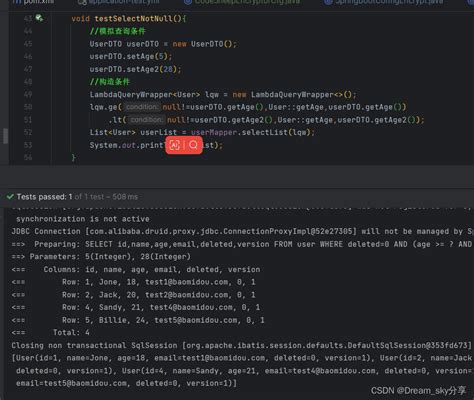Click the closing brace on line 54
The width and height of the screenshot is (474, 400).
[x=74, y=157]
